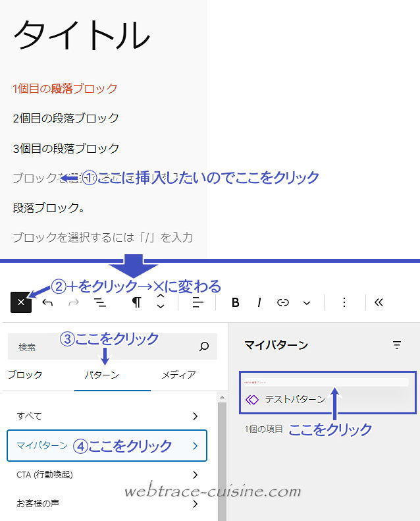Image resolution: width=420 pixels, height=521 pixels.
Task: Click the category list scrollbar up arrow
Action: point(222,397)
